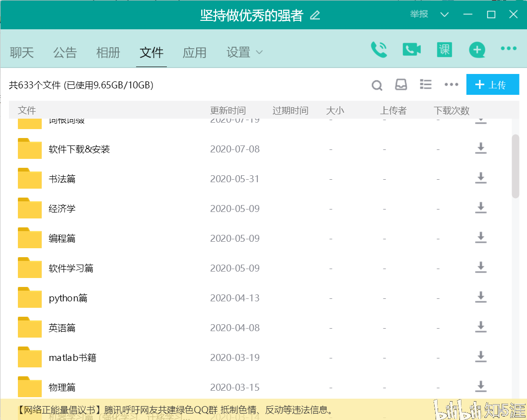Open the 英语篇 folder name
Screen dimensions: 527x420
tap(62, 328)
